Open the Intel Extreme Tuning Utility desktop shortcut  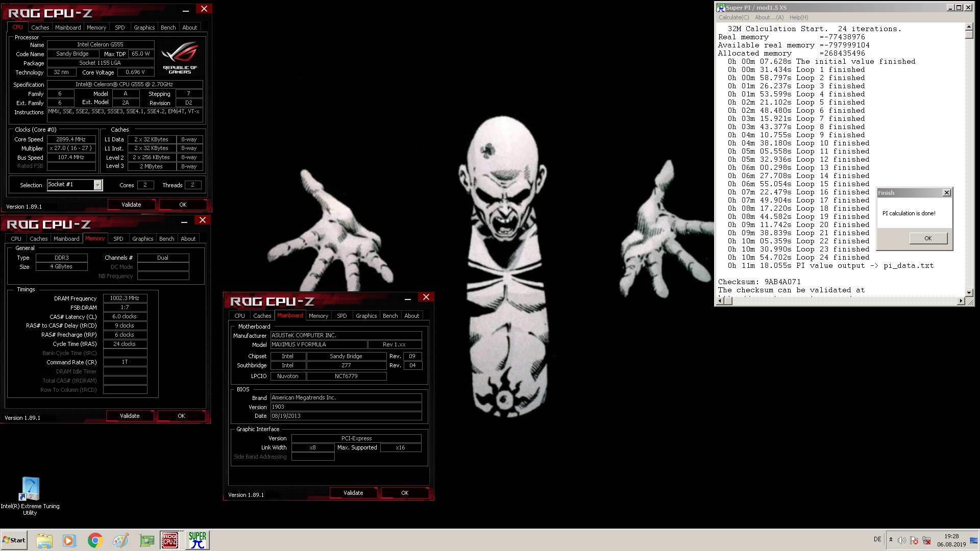click(x=30, y=496)
